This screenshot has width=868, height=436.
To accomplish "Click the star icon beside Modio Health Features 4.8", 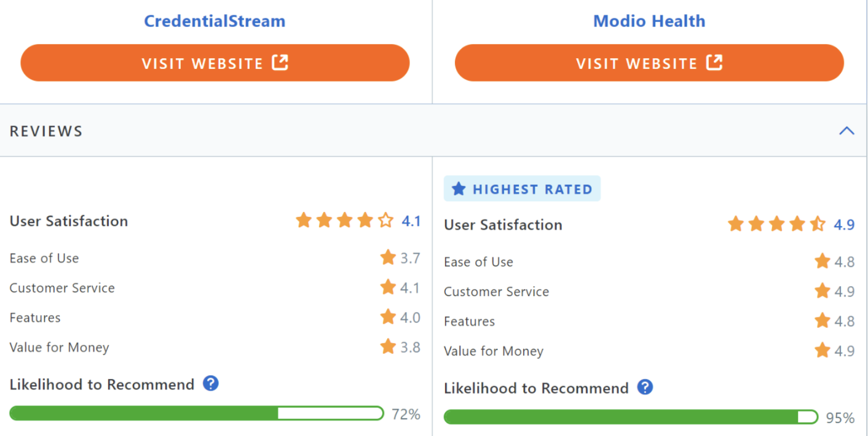I will pyautogui.click(x=823, y=320).
